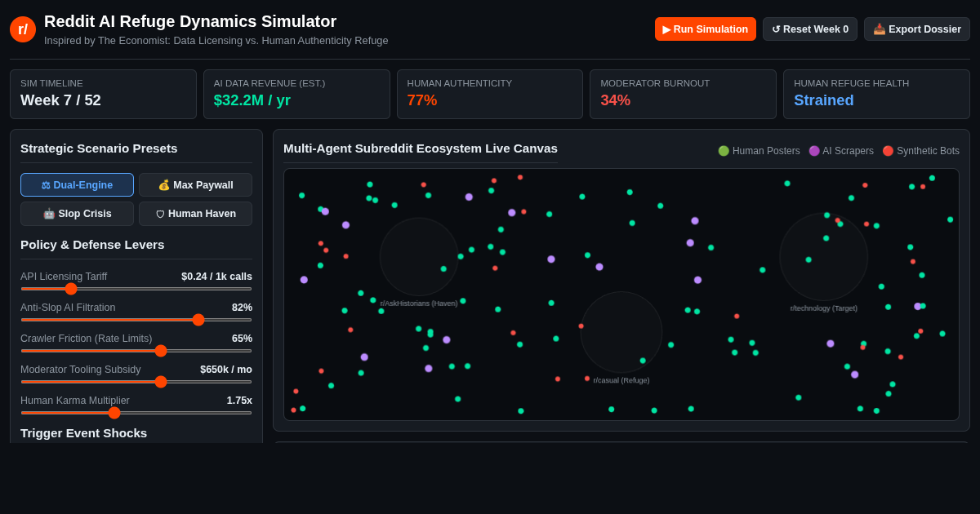Click the r/technology (Target) circle
This screenshot has width=980, height=514.
point(823,256)
